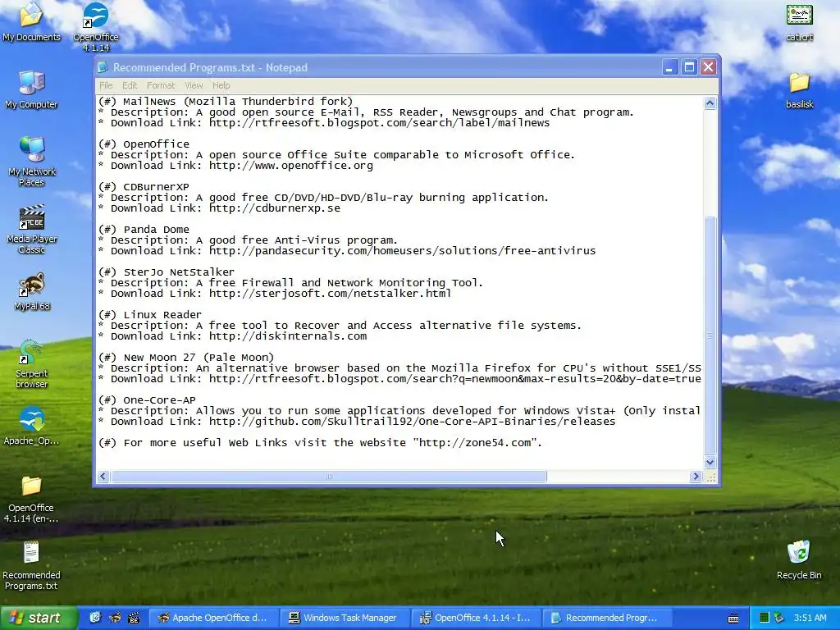Launch OpenOffice 4.1.14 desktop shortcut
The height and width of the screenshot is (630, 840).
tap(96, 25)
